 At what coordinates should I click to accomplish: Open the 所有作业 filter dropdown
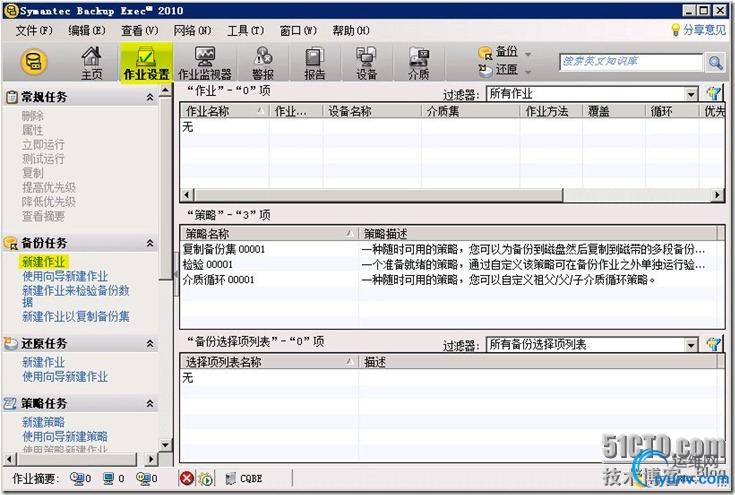coord(691,94)
